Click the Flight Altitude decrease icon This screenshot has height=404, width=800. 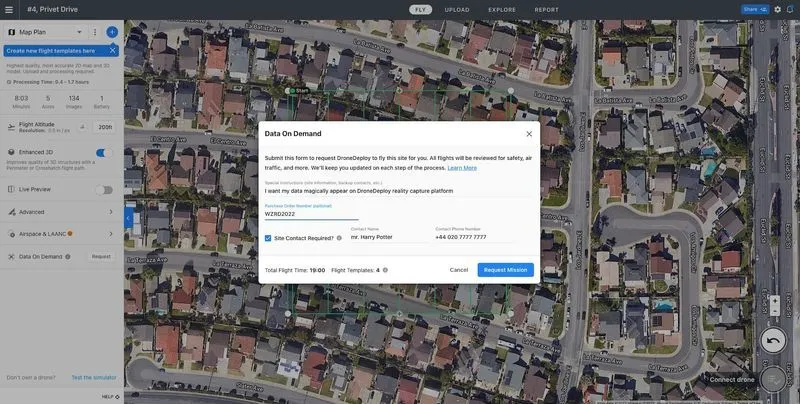(83, 127)
